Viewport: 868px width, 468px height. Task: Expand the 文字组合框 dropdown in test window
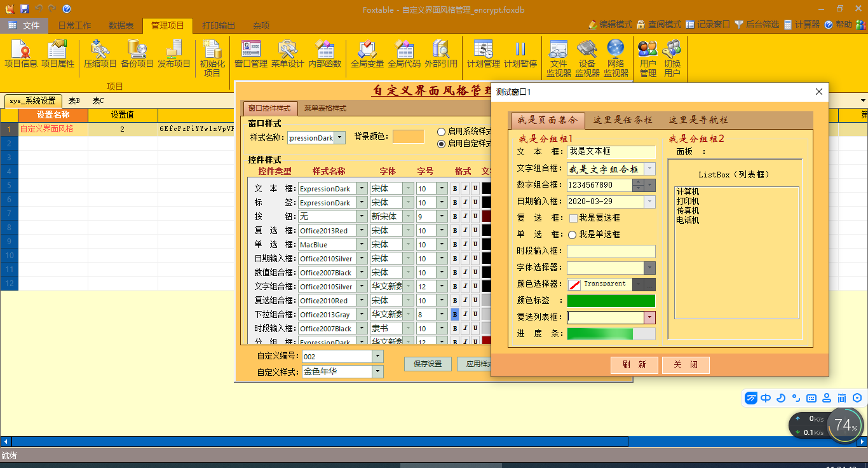[649, 169]
